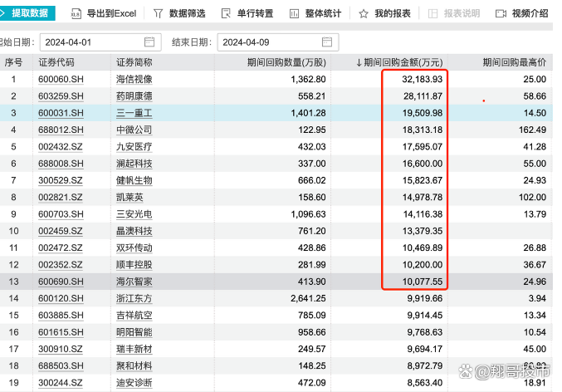Select the 单行转置 label

click(x=255, y=13)
